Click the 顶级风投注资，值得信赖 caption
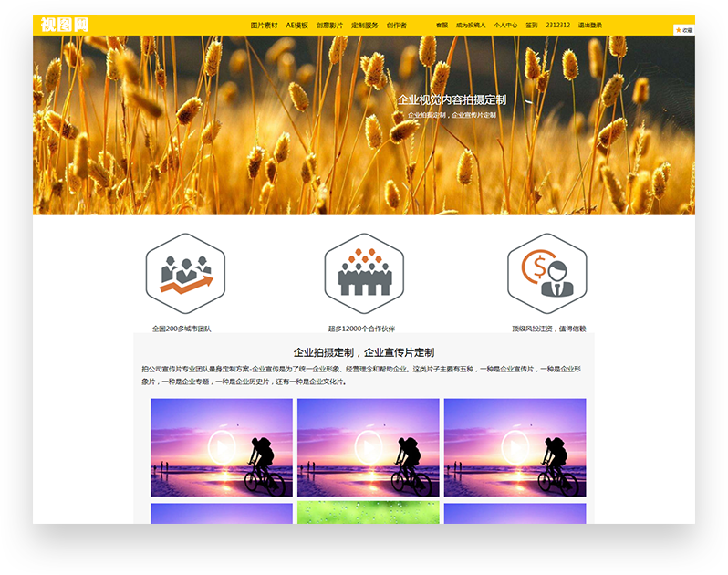The height and width of the screenshot is (575, 728). click(549, 329)
